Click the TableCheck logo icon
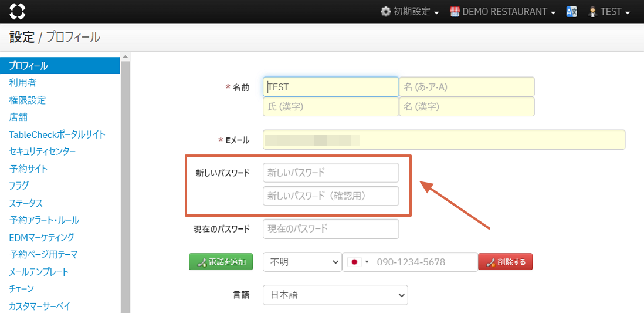 click(x=18, y=11)
